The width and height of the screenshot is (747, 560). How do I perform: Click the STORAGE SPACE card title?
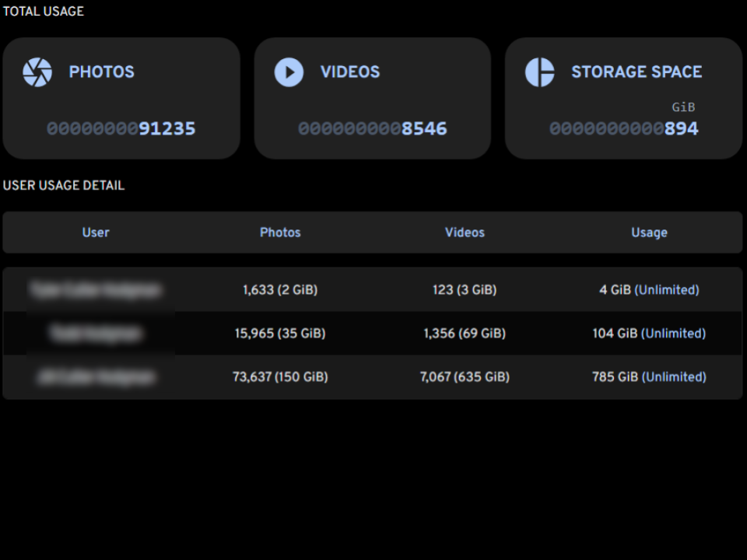tap(637, 72)
